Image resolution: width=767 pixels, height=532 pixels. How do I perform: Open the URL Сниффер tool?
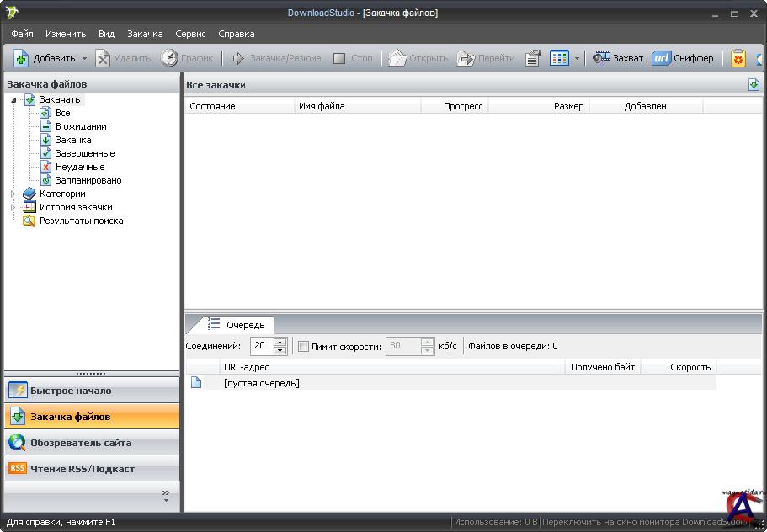tap(662, 58)
